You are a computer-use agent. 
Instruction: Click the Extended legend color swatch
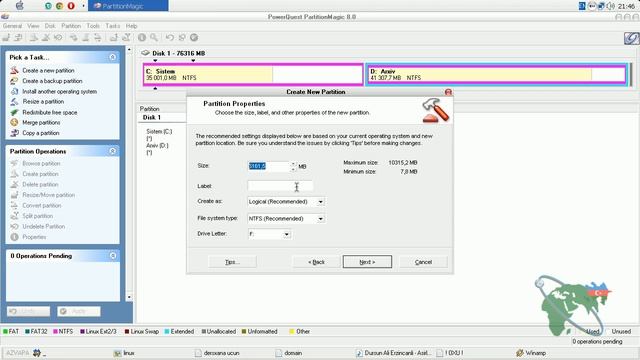click(x=167, y=331)
